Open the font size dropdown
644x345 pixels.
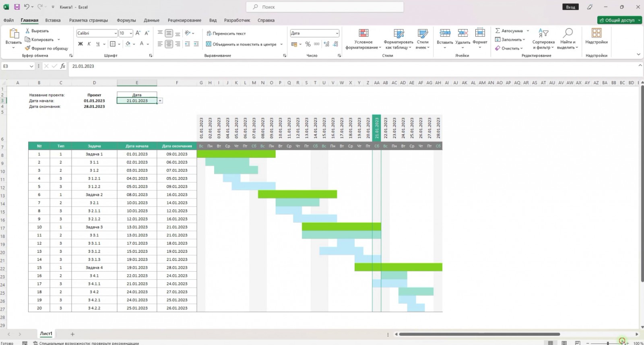click(131, 33)
